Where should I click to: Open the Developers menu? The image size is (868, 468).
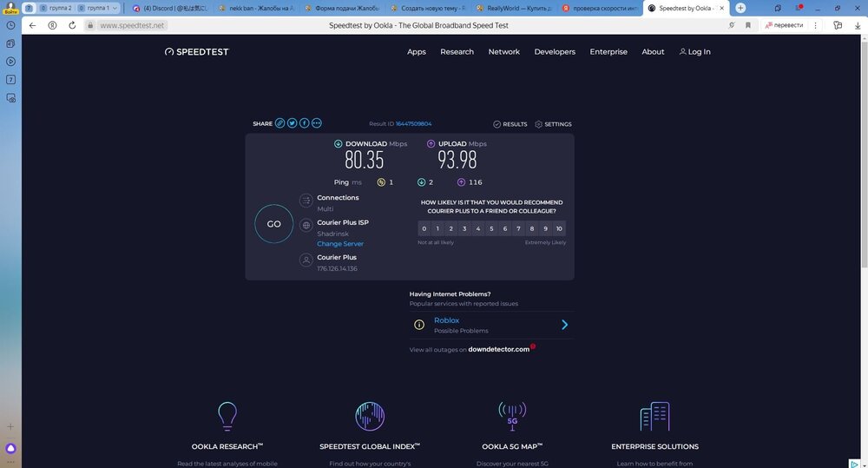tap(555, 51)
